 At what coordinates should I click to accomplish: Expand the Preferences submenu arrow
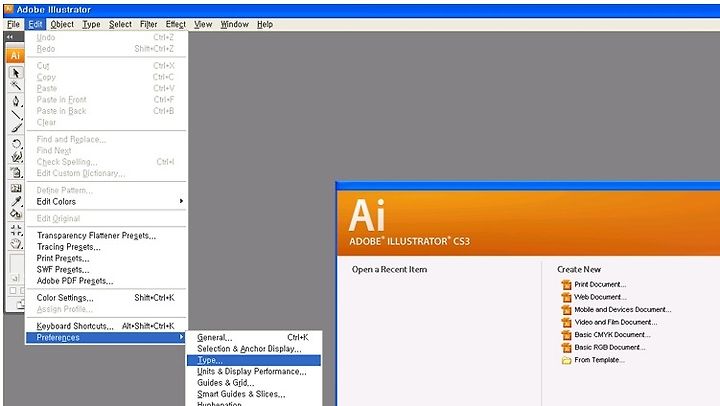point(181,338)
